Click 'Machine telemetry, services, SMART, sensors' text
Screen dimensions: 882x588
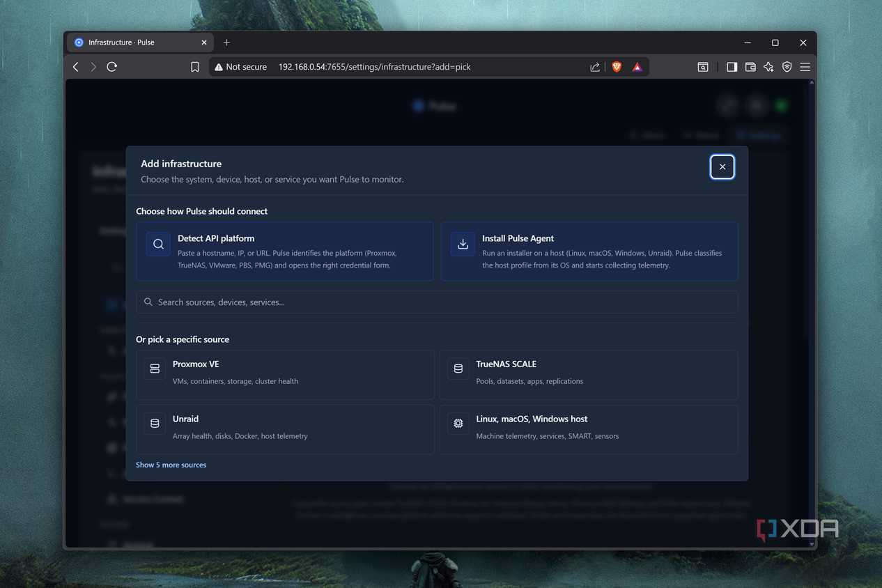548,436
